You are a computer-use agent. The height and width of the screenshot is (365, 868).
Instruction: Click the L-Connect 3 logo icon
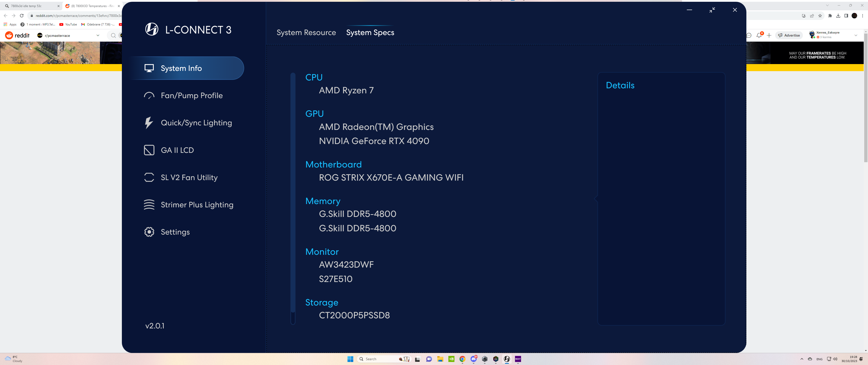coord(152,29)
